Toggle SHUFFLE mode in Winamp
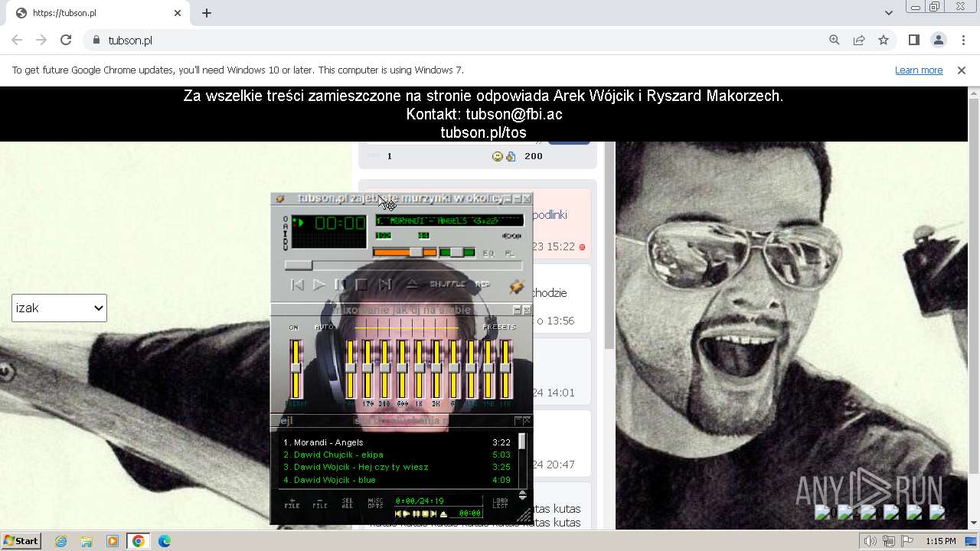 [x=447, y=284]
